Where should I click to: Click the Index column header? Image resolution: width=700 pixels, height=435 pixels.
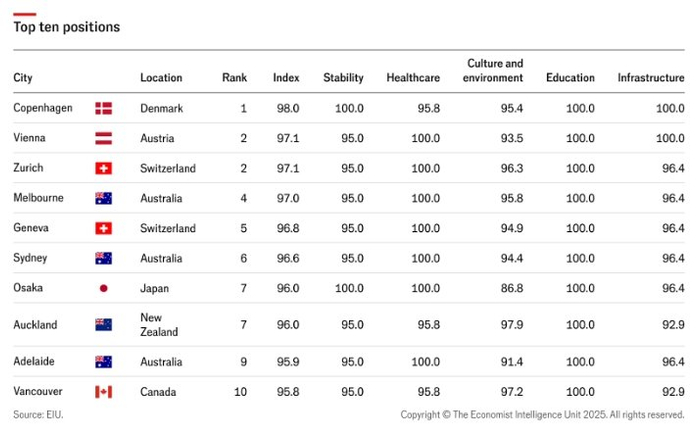[286, 78]
